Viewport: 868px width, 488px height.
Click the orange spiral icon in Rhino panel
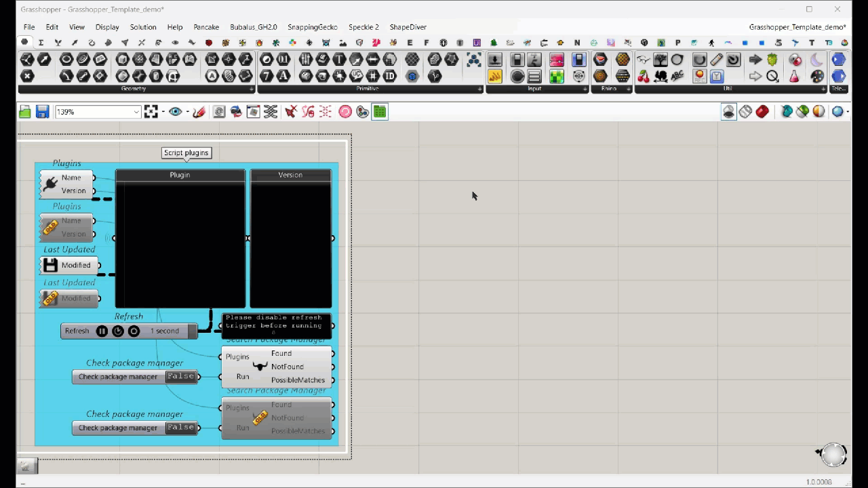tap(600, 76)
